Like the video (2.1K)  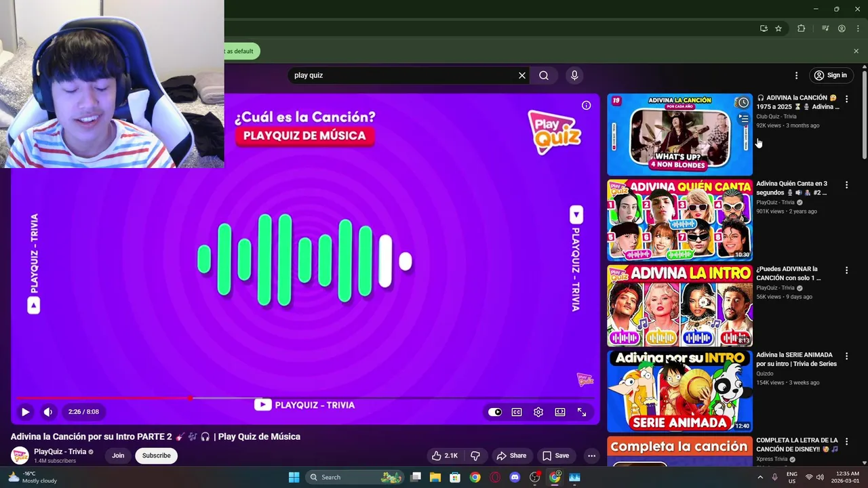click(445, 455)
